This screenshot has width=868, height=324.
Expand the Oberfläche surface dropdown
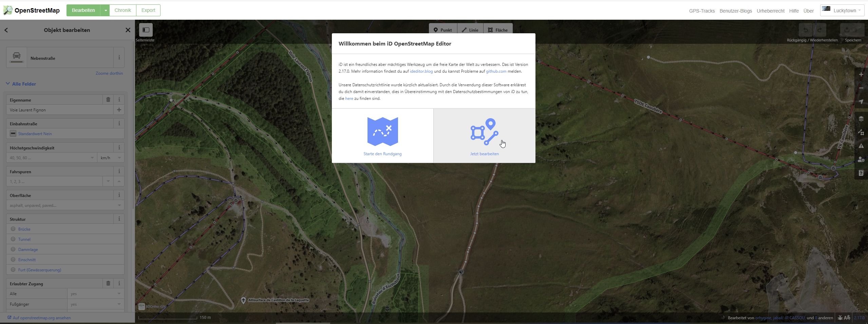click(x=119, y=205)
